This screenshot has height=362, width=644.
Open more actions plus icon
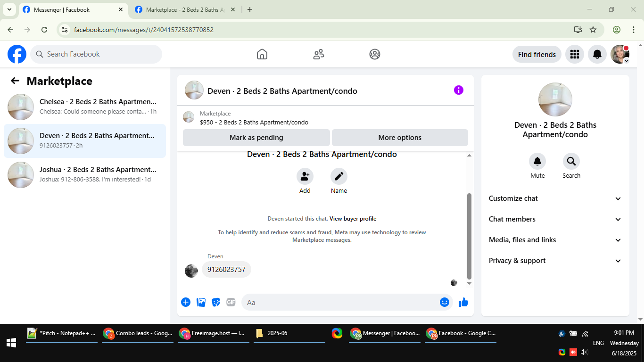[186, 302]
